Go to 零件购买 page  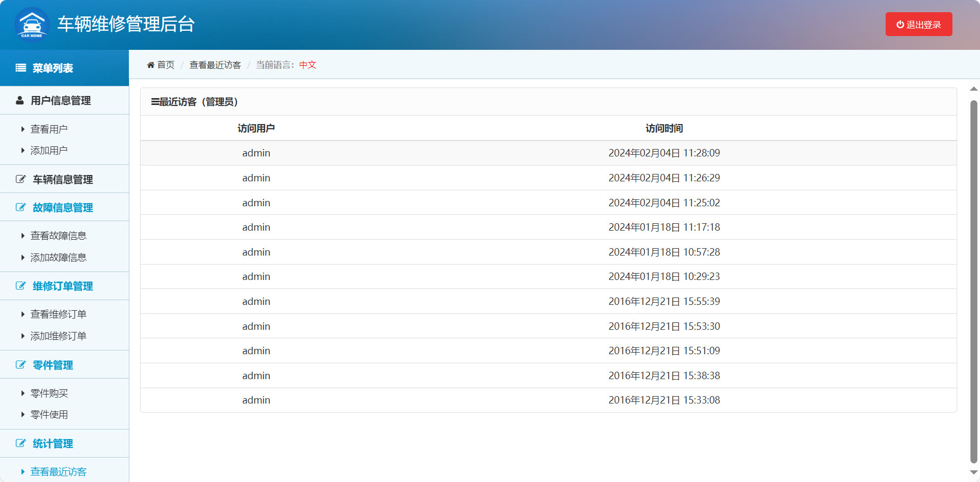click(x=49, y=393)
